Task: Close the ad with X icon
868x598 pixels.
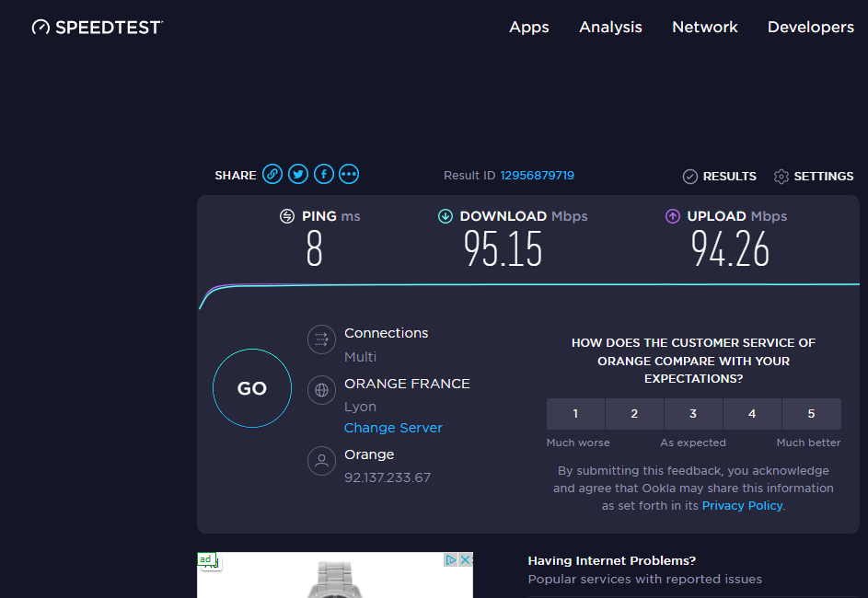Action: [466, 560]
